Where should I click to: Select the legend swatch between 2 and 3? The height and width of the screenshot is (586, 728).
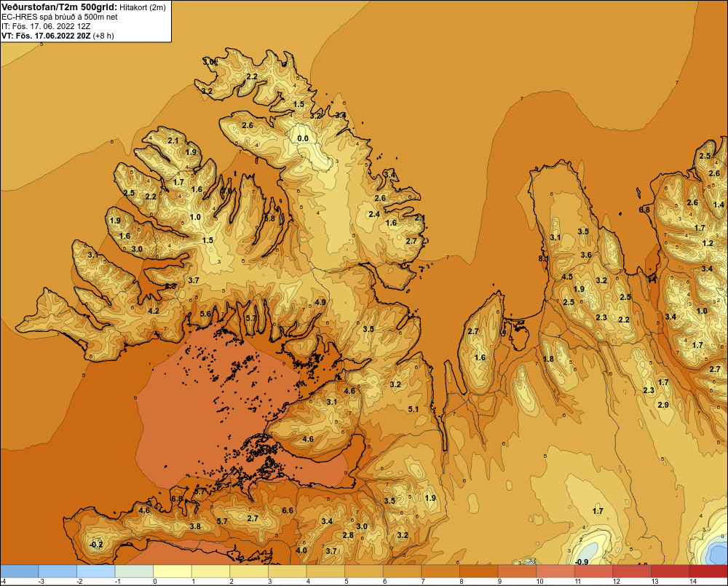click(249, 571)
